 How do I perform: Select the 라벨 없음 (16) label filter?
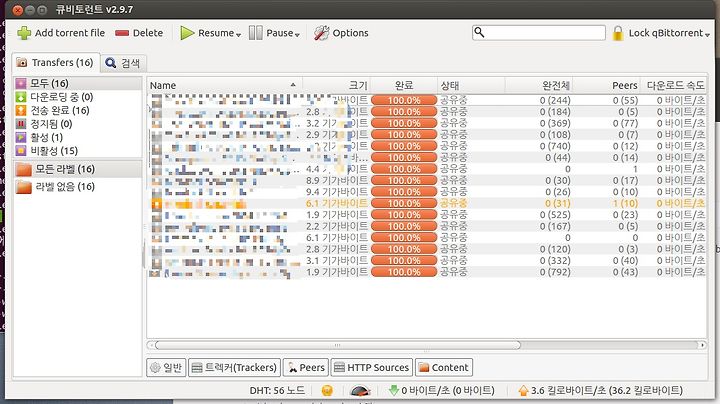tap(78, 187)
